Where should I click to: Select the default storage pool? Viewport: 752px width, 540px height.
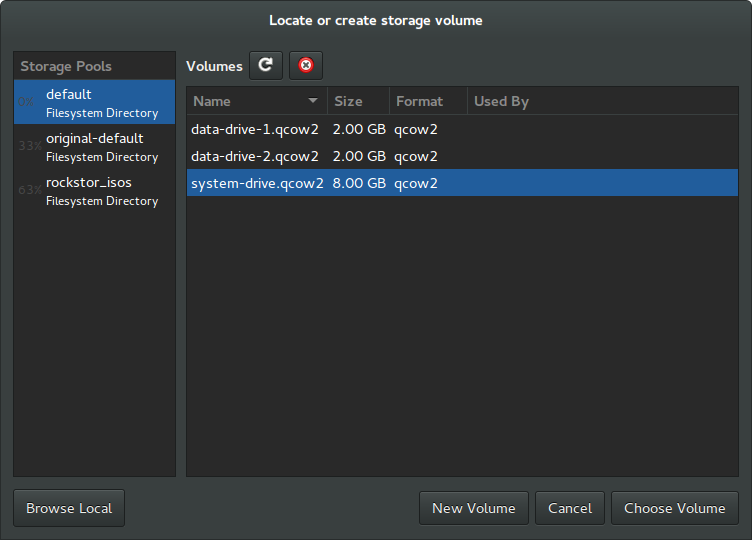coord(94,102)
